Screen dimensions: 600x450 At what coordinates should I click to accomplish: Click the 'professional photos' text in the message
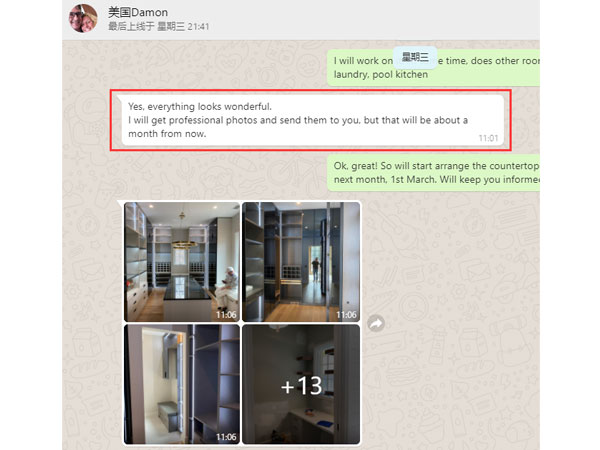[213, 120]
